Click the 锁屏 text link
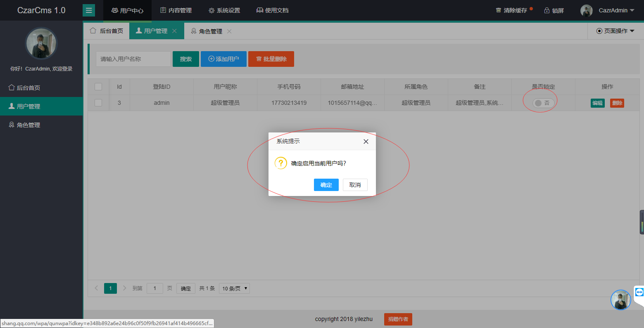The image size is (644, 328). coord(558,10)
